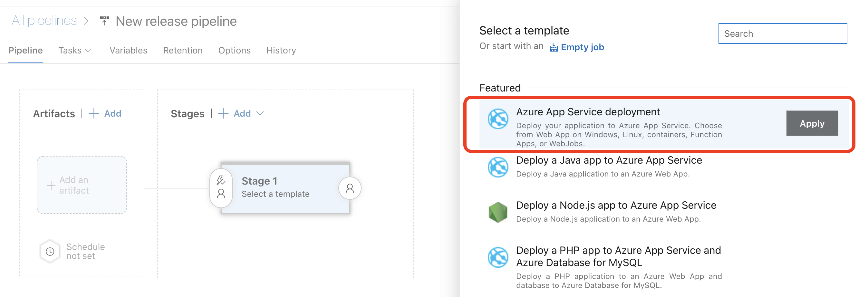
Task: Open the History tab
Action: click(281, 51)
